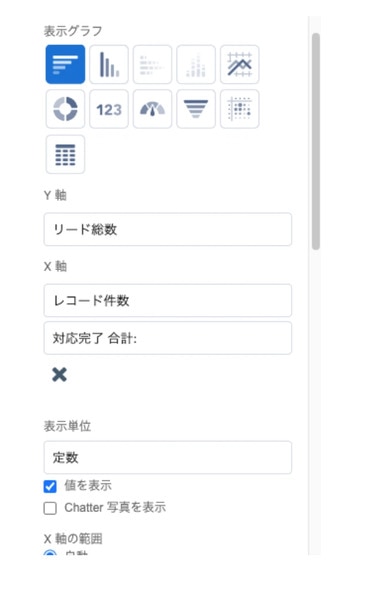Open the Y 軸 リード総数 dropdown

coord(168,229)
